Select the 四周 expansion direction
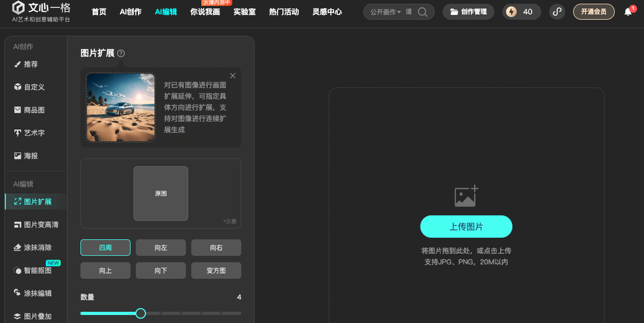The width and height of the screenshot is (644, 323). tap(105, 248)
